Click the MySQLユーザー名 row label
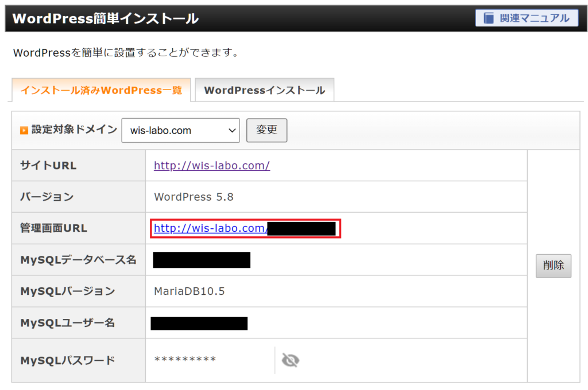This screenshot has width=588, height=390. [68, 322]
